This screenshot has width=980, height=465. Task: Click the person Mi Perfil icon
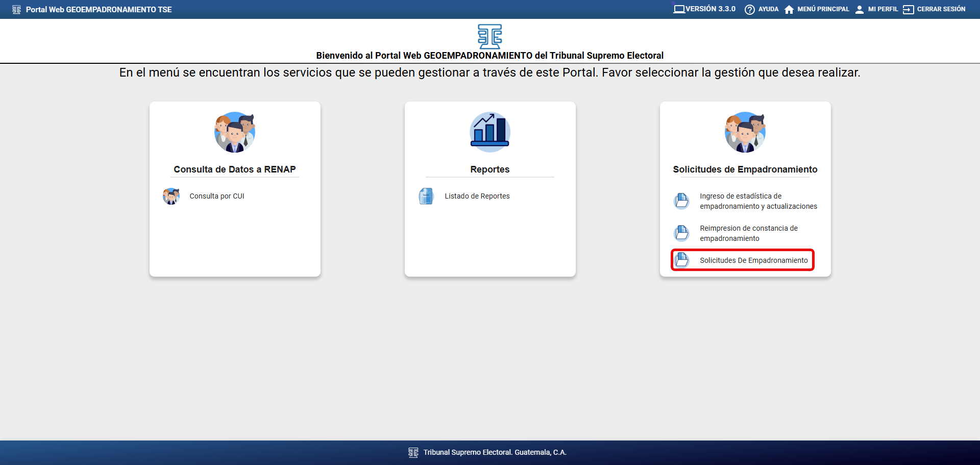pos(860,10)
